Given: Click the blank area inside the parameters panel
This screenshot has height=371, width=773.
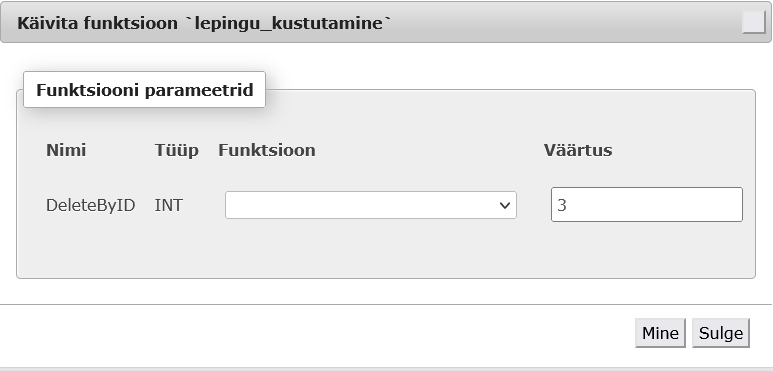Looking at the screenshot, I should point(386,251).
